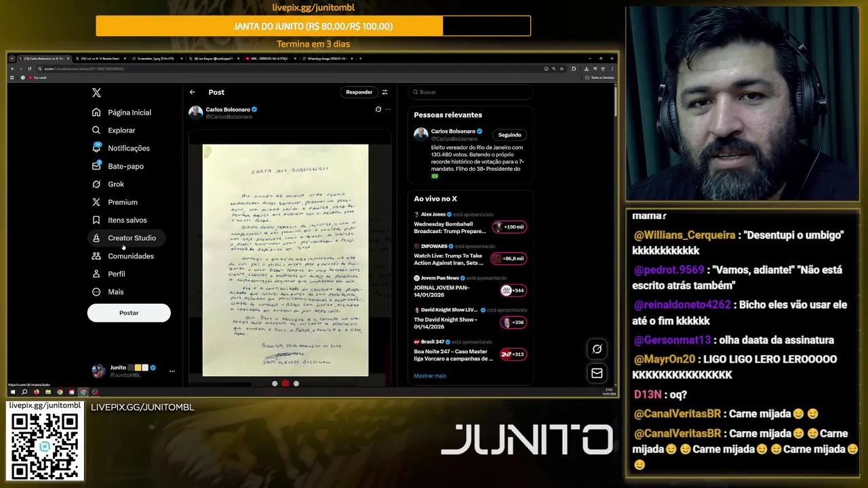
Task: Click @Gersonmat13 username in chat
Action: click(x=672, y=340)
